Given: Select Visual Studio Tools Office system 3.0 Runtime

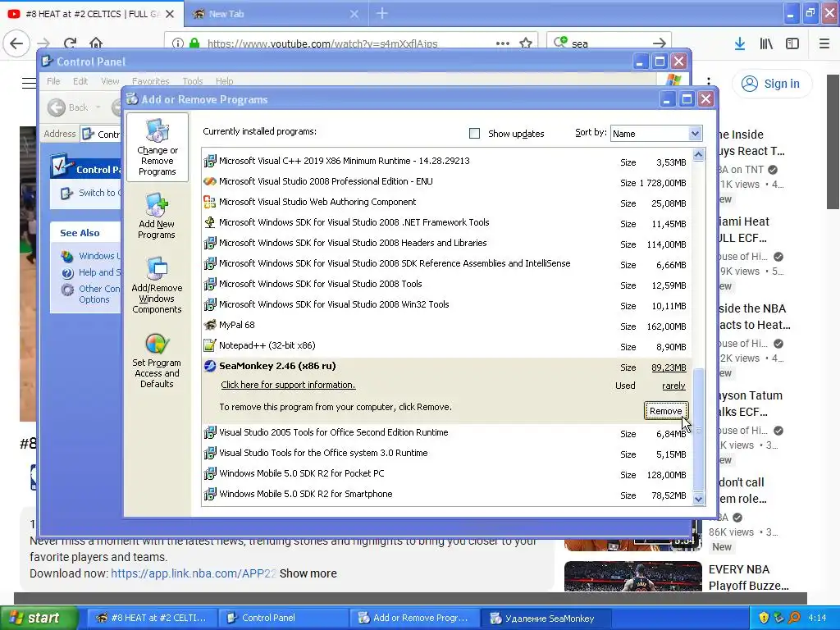Looking at the screenshot, I should [x=447, y=453].
